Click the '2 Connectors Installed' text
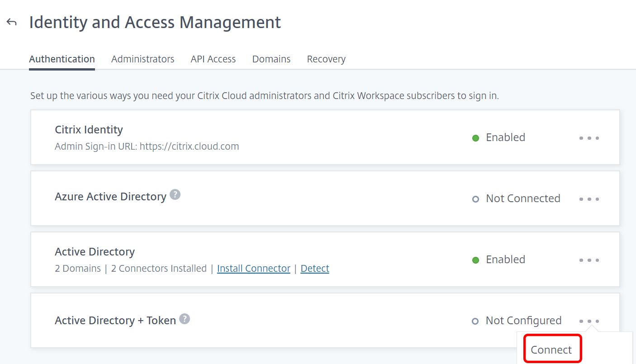This screenshot has width=636, height=364. point(159,268)
